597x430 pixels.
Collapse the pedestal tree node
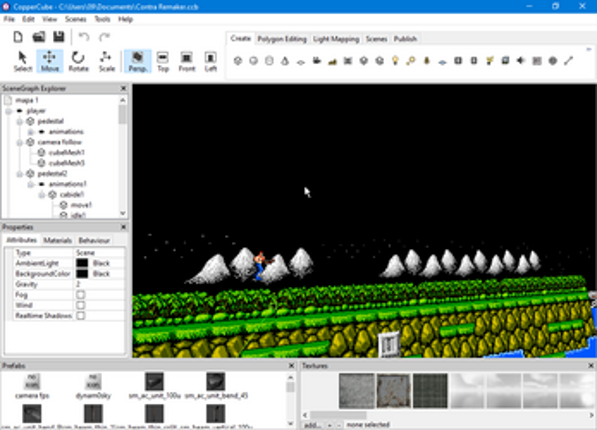pyautogui.click(x=19, y=121)
